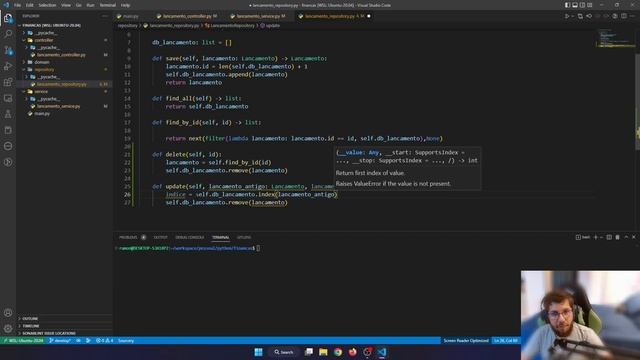Open the Testing flask view

8,114
